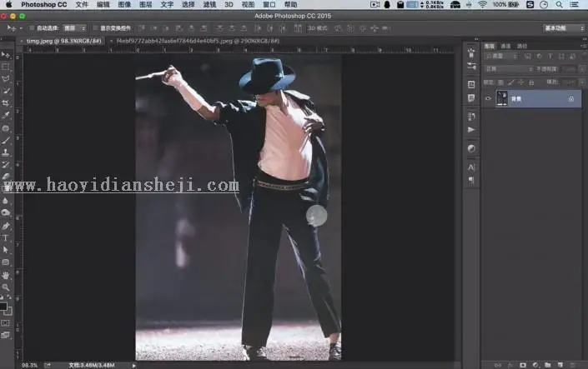The image size is (588, 369).
Task: Open the Actions play panel icon
Action: [471, 130]
